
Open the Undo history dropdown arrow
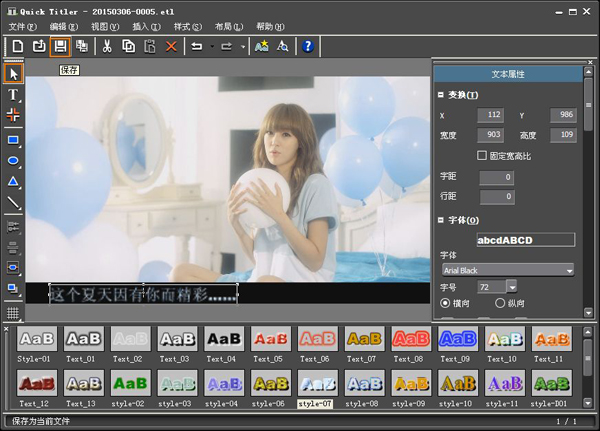pyautogui.click(x=212, y=47)
